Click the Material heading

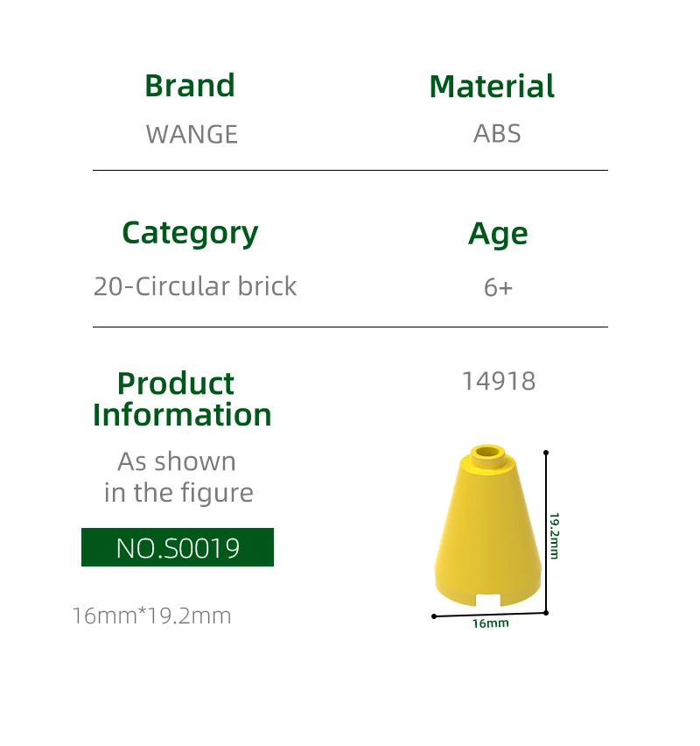click(492, 87)
